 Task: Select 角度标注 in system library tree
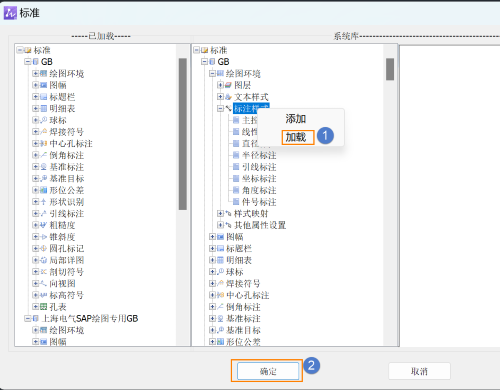coord(259,190)
